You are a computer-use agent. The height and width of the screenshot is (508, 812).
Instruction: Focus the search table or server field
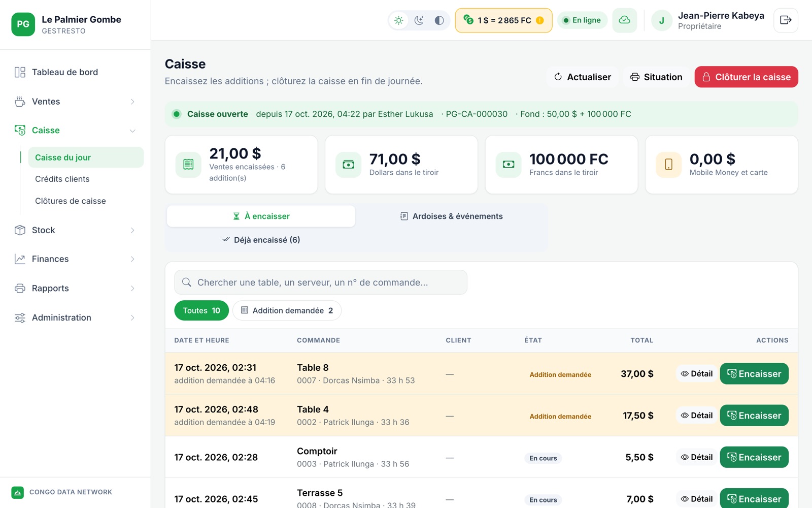pyautogui.click(x=321, y=282)
